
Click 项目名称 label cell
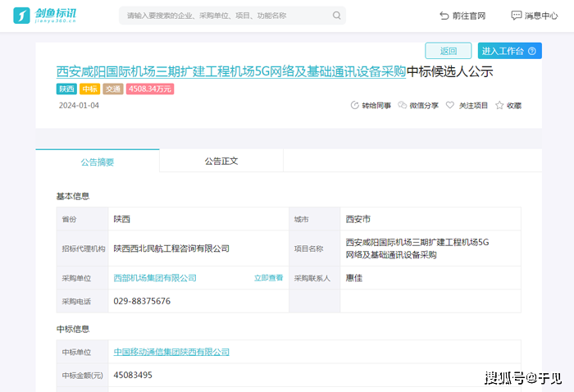point(314,248)
